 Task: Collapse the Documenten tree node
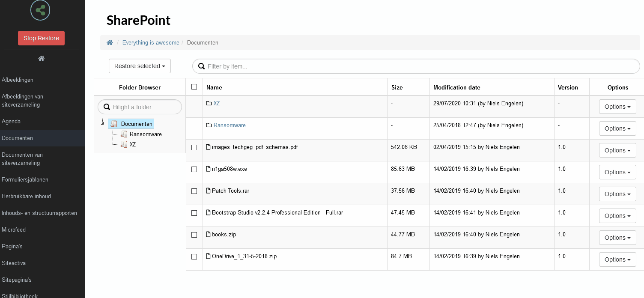103,124
